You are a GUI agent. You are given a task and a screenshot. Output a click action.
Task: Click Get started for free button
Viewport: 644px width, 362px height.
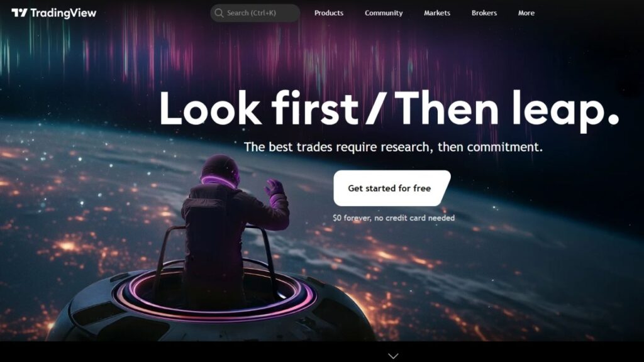392,188
